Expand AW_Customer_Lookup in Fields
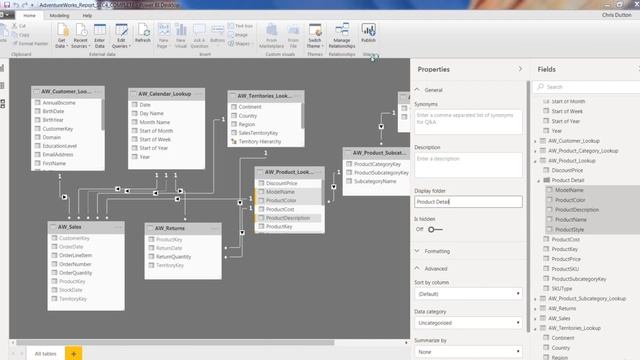 536,141
